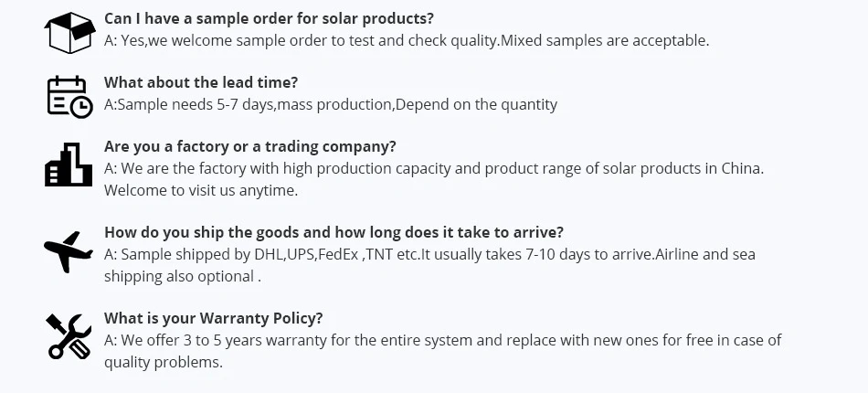Click the 'shipping also optional' line

(183, 276)
